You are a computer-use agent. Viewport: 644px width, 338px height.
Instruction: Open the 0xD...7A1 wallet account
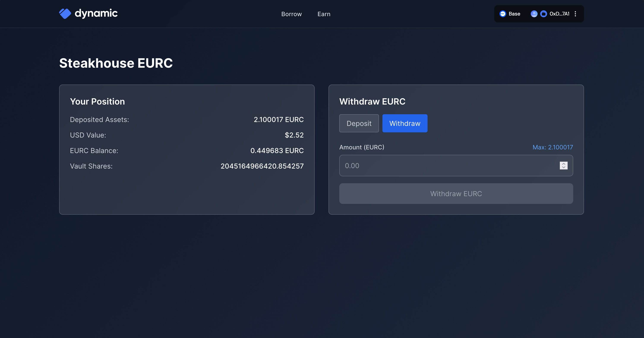[559, 14]
